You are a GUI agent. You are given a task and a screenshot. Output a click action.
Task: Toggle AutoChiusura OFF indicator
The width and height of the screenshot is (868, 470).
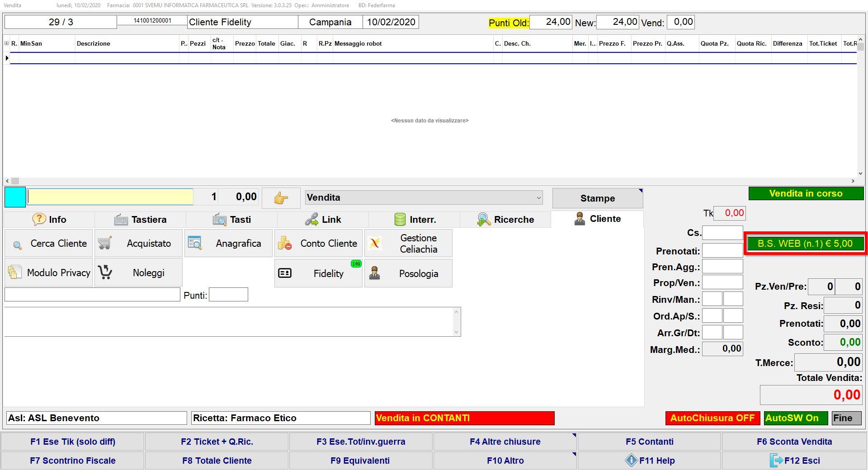click(712, 418)
